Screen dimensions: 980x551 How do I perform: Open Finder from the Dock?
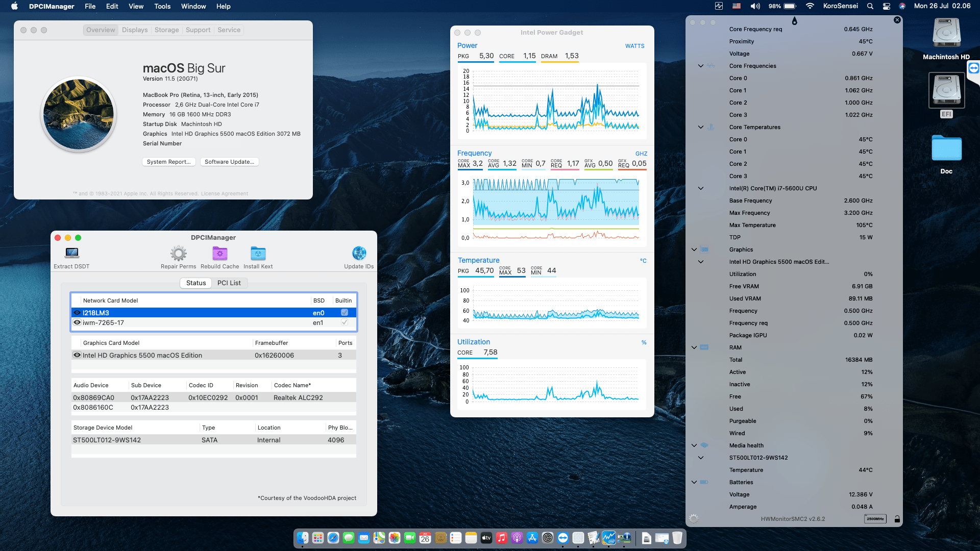point(302,537)
